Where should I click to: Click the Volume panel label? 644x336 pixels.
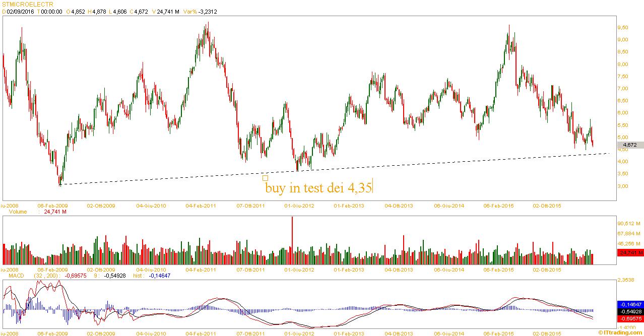click(x=18, y=212)
